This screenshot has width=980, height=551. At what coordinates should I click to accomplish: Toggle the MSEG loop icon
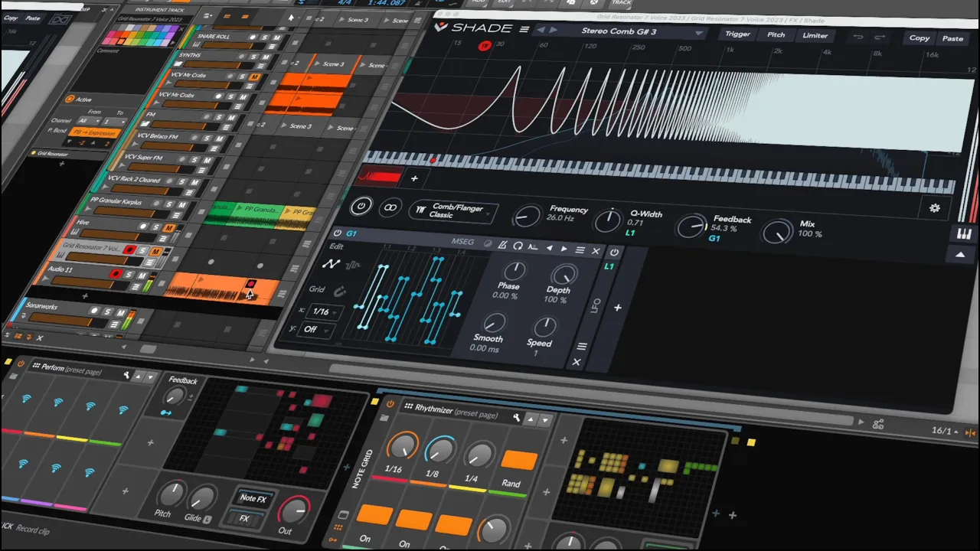click(518, 246)
